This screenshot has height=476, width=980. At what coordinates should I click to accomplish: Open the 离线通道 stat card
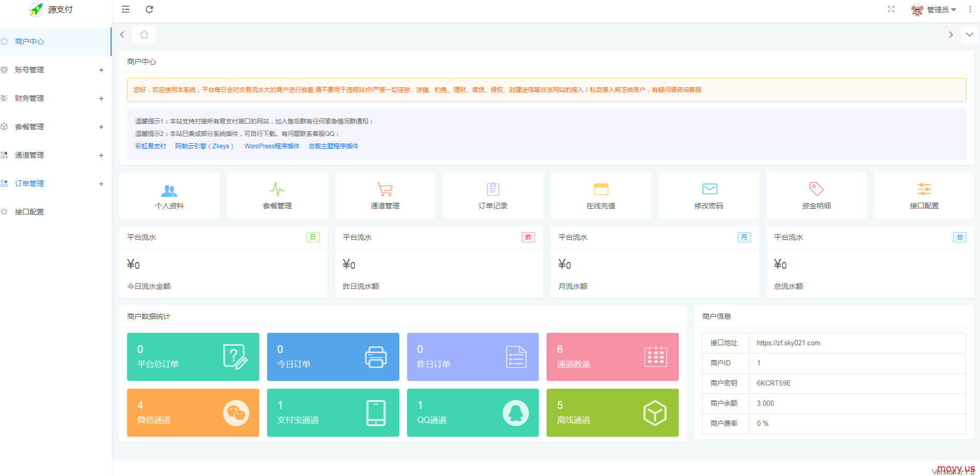click(613, 412)
